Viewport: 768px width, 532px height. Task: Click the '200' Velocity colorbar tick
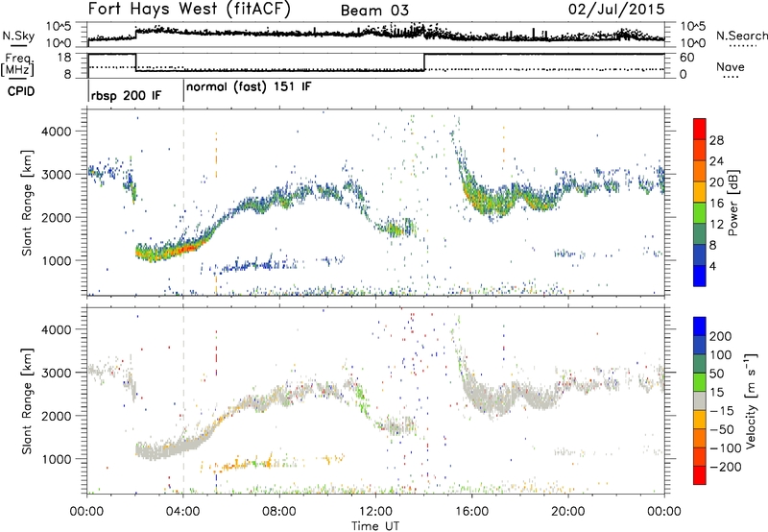[721, 336]
